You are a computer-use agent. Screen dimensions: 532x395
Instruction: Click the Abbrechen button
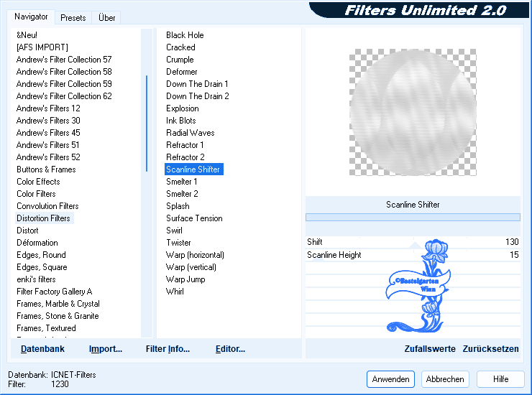pos(445,379)
